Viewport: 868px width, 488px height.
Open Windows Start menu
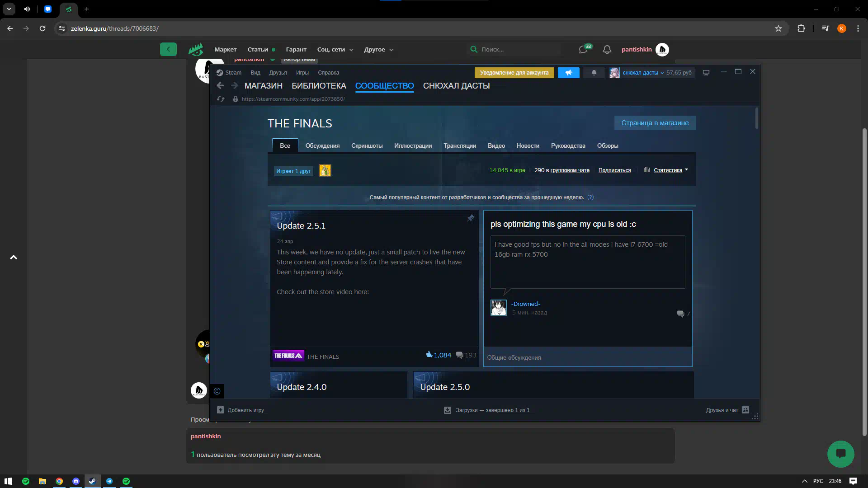[x=8, y=481]
